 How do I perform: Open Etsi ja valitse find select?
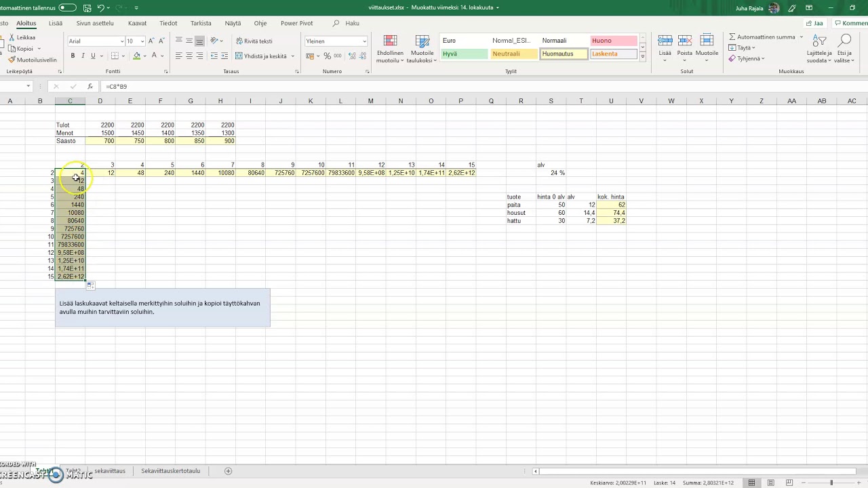pyautogui.click(x=845, y=49)
